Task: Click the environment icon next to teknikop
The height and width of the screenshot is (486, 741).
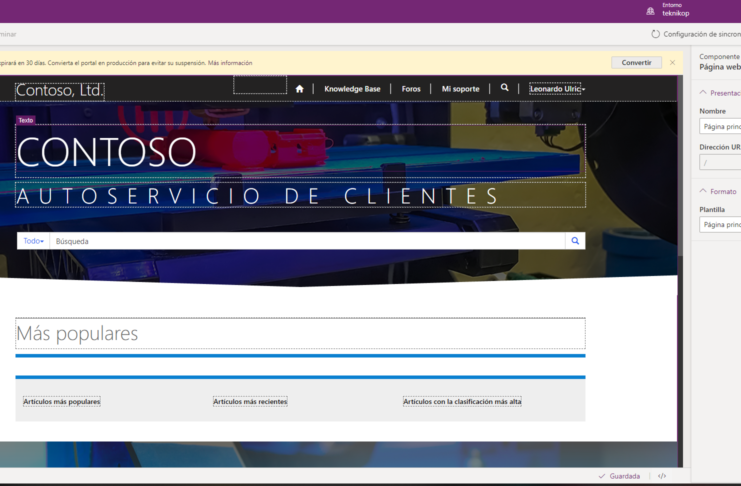Action: [x=651, y=10]
